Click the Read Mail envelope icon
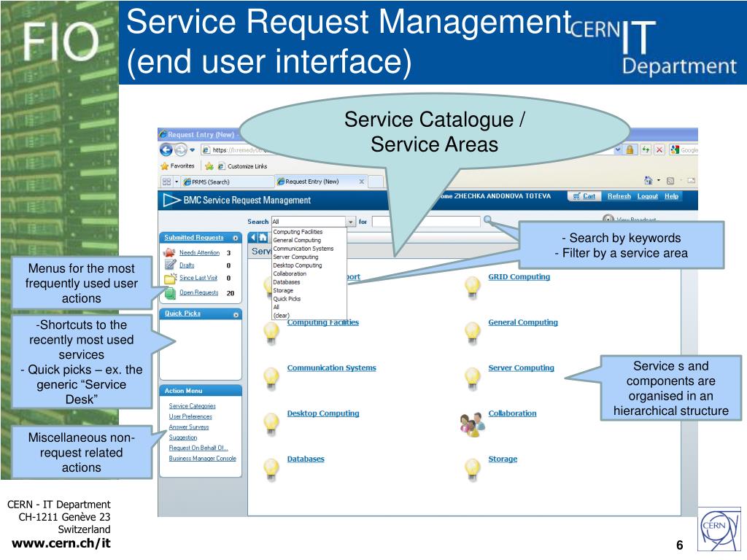 (x=692, y=181)
